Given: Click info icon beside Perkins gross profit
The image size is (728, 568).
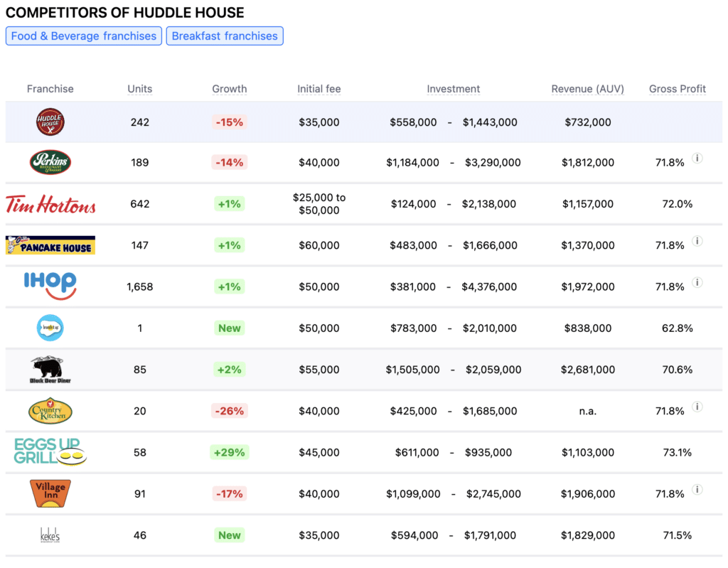Looking at the screenshot, I should (697, 158).
